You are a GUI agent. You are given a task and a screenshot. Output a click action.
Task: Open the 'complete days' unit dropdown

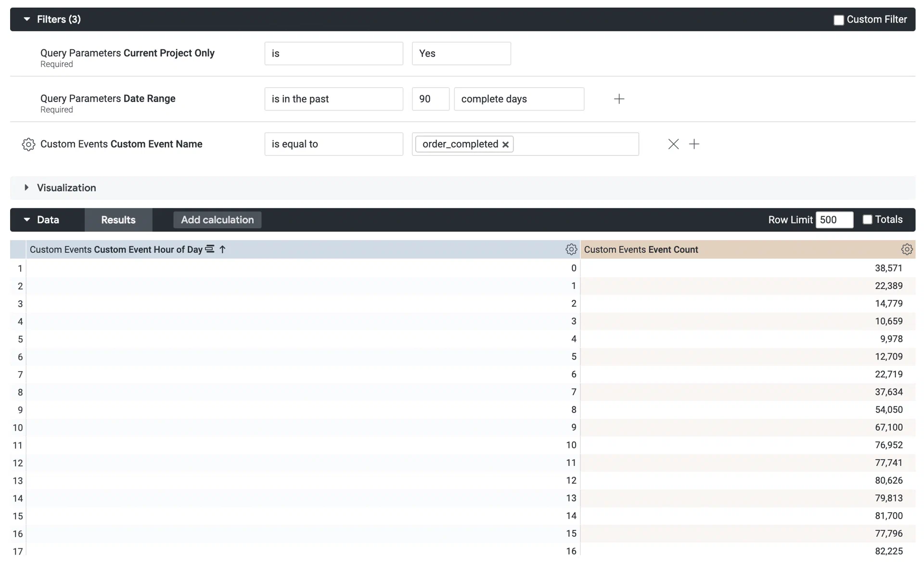click(x=519, y=99)
